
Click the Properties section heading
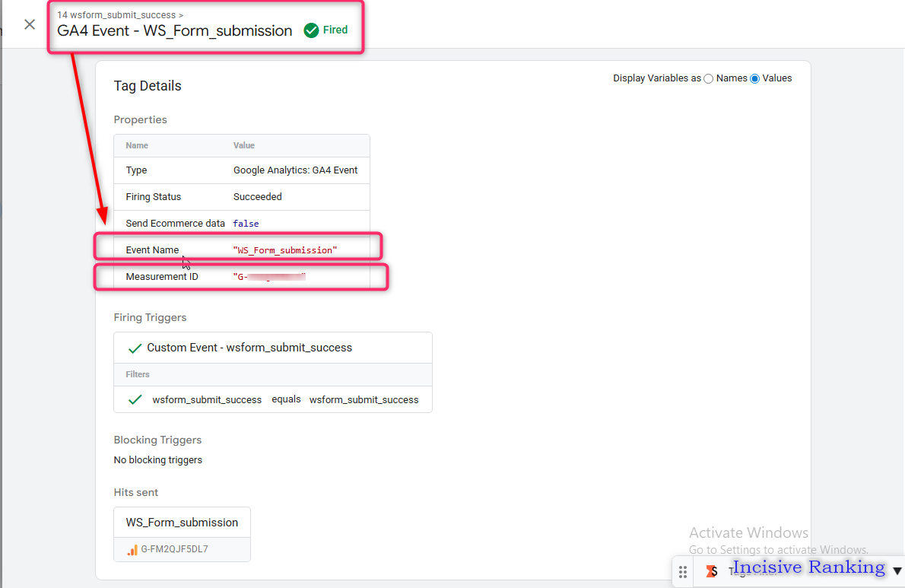(140, 119)
